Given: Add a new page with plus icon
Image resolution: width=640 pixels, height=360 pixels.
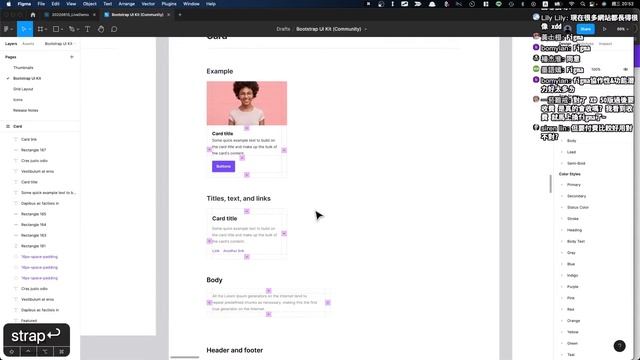Looking at the screenshot, I should pos(72,57).
